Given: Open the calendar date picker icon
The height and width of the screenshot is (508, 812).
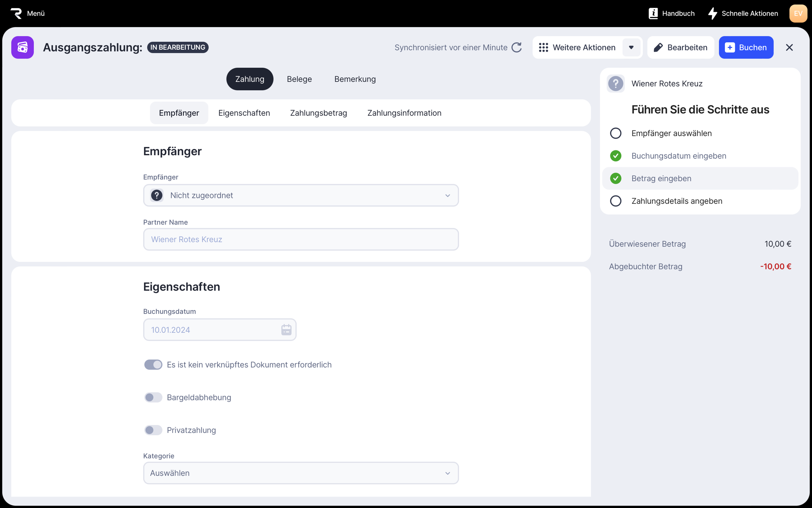Looking at the screenshot, I should pos(286,330).
